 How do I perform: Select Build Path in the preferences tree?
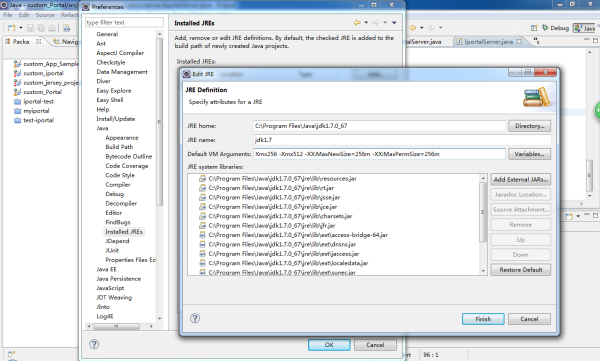pyautogui.click(x=119, y=147)
